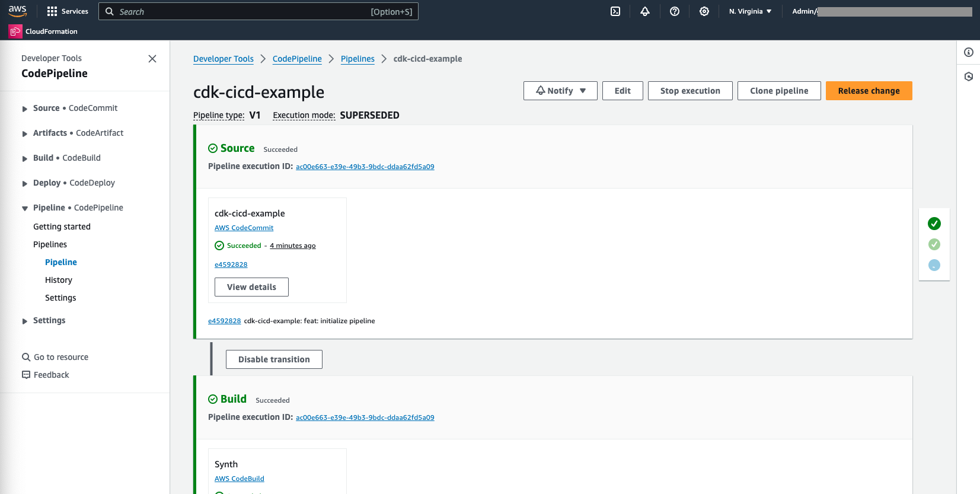Open the Notify dropdown button
The image size is (980, 494).
pos(560,91)
